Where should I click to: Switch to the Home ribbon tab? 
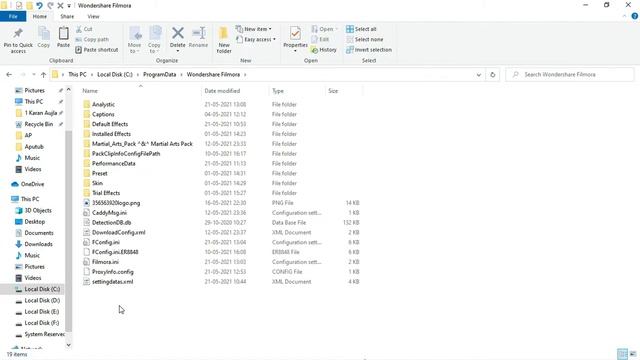click(40, 16)
